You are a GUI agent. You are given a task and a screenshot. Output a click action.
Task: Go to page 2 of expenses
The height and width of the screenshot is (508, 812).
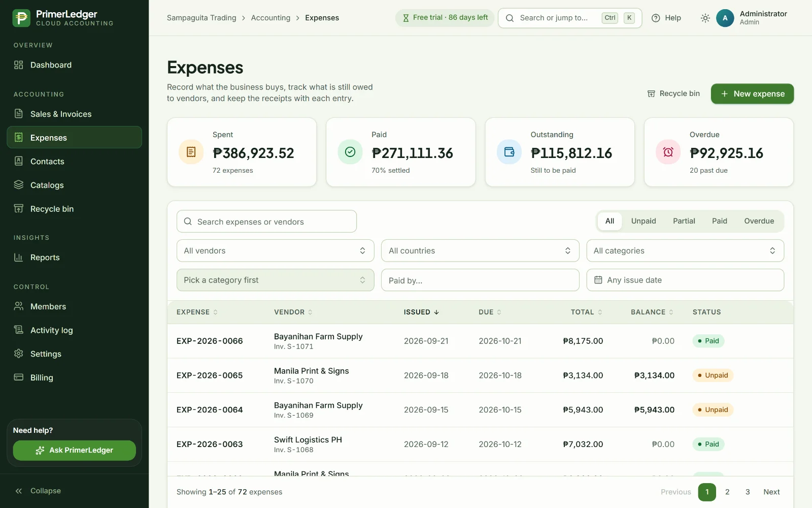click(x=727, y=492)
